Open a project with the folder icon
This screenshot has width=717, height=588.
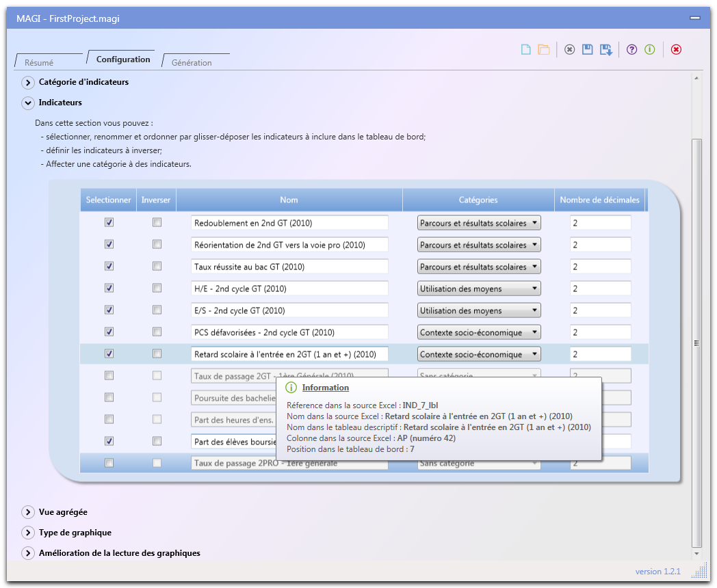click(544, 49)
